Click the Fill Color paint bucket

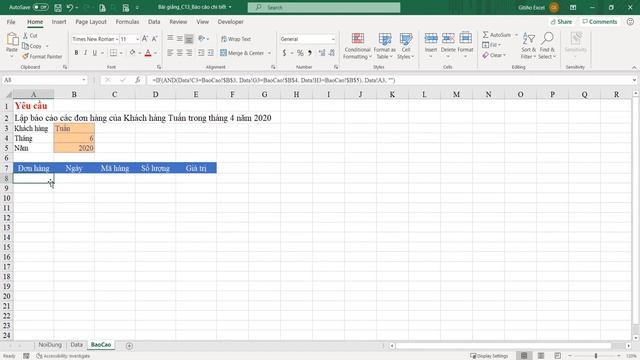click(132, 53)
